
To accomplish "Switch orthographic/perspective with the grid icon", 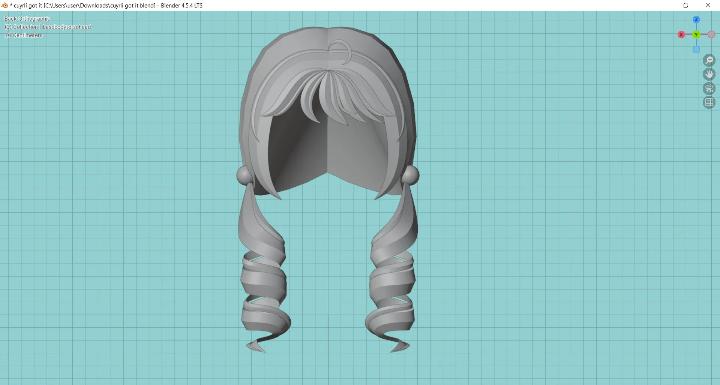I will point(709,102).
